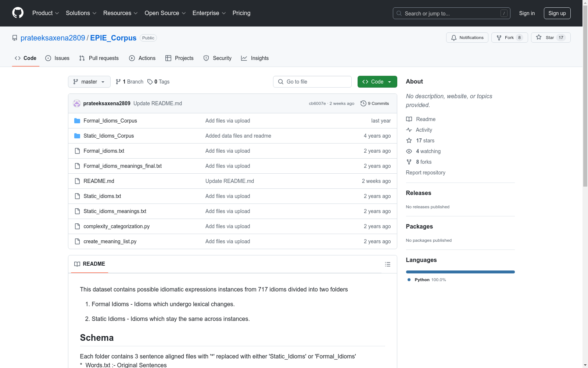Click the Fork icon button
Image resolution: width=588 pixels, height=368 pixels.
pos(509,38)
